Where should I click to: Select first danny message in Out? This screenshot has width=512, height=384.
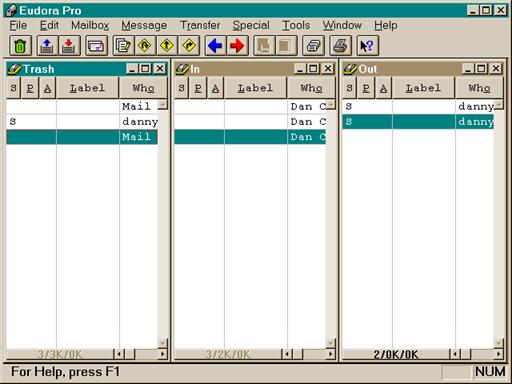point(418,107)
